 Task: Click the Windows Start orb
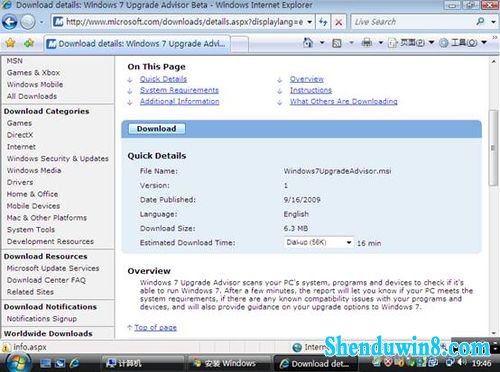point(17,362)
